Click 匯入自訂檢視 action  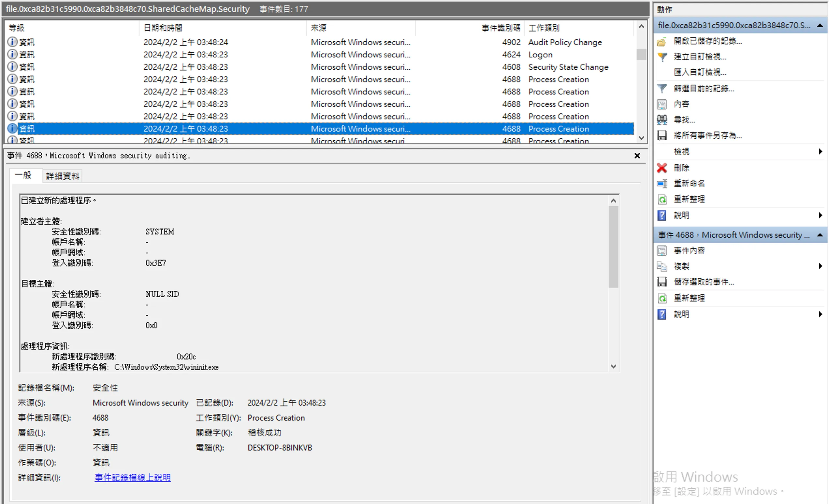[700, 72]
